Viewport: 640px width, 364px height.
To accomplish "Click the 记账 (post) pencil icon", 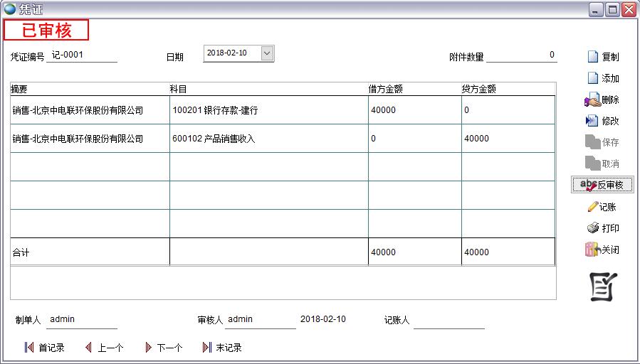I will coord(592,207).
